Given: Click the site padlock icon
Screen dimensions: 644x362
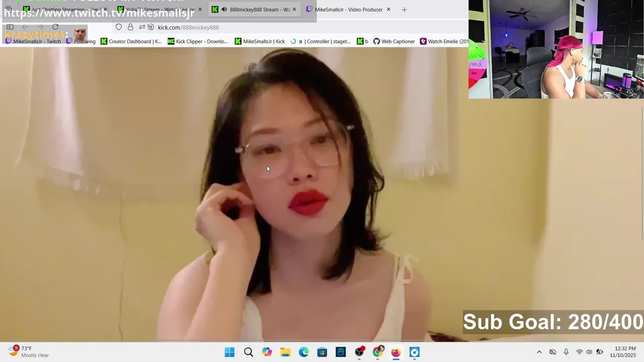Looking at the screenshot, I should click(x=130, y=27).
